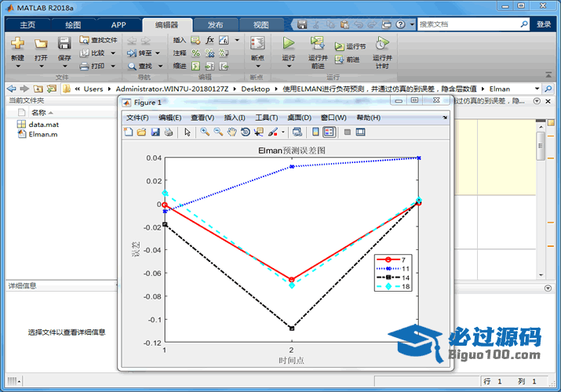The width and height of the screenshot is (561, 392).
Task: Click the search documentation input field
Action: (468, 24)
